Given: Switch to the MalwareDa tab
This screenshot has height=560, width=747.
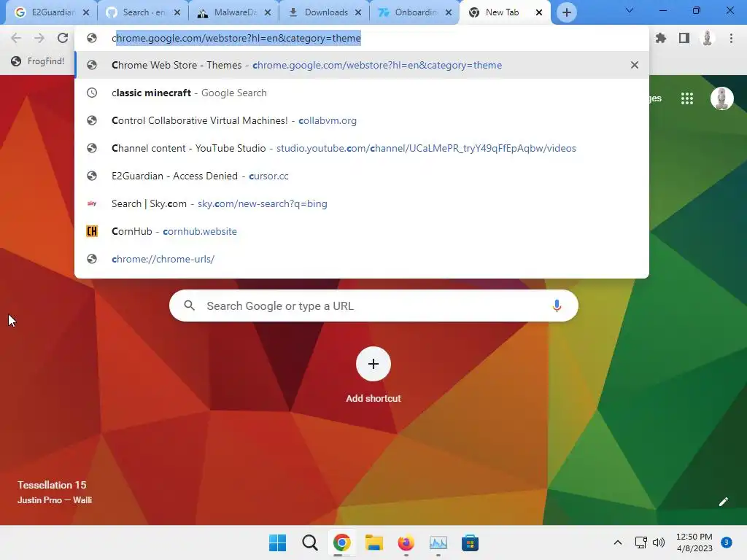Looking at the screenshot, I should point(234,12).
